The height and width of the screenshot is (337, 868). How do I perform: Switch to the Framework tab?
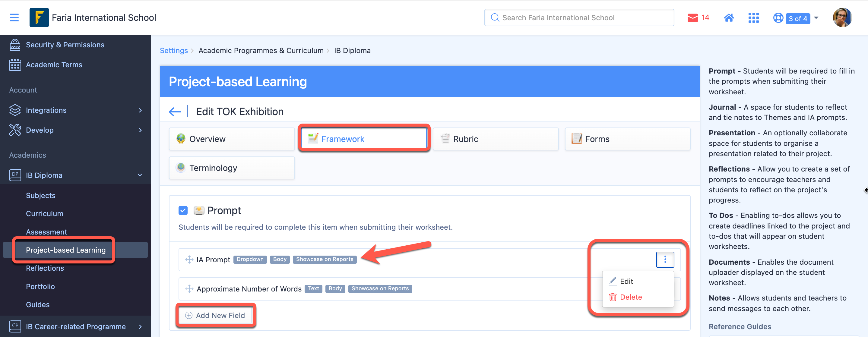point(363,139)
